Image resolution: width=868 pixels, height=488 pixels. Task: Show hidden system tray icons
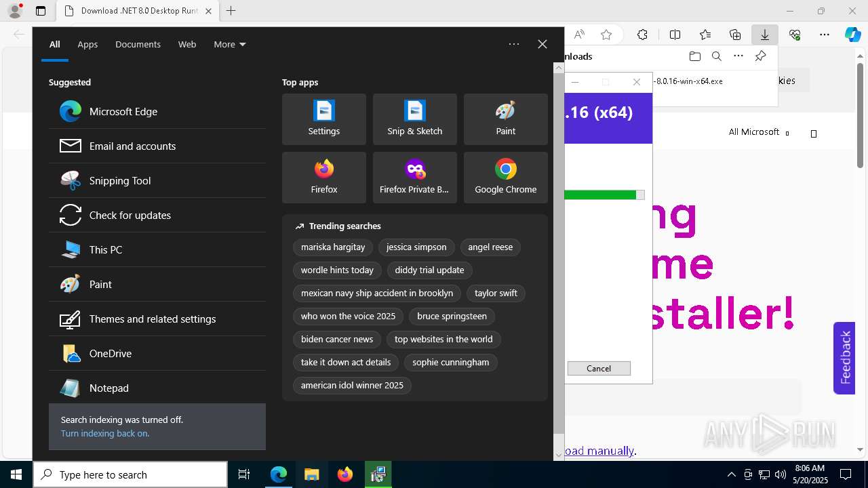coord(731,474)
